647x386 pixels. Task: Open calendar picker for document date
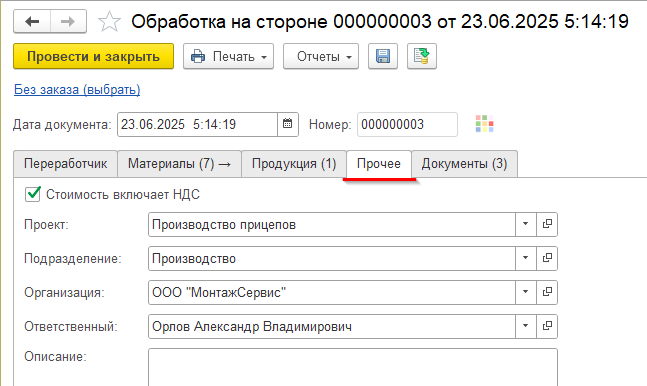coord(288,124)
